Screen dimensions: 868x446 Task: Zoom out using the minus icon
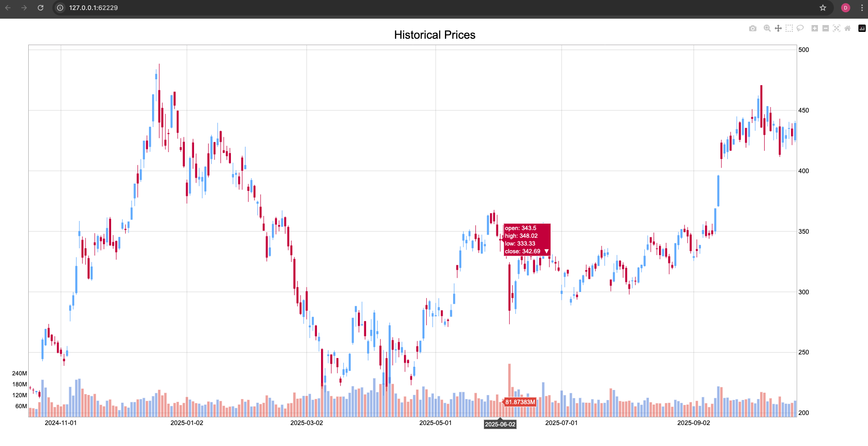(x=826, y=28)
